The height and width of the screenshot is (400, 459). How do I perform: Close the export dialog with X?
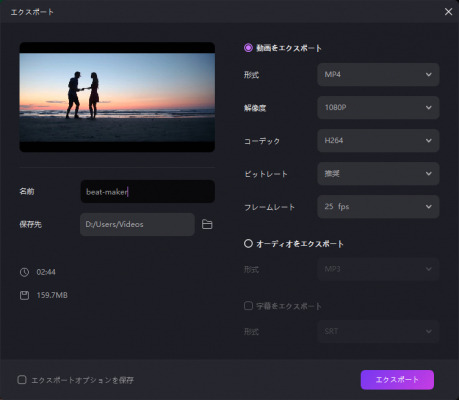(448, 12)
